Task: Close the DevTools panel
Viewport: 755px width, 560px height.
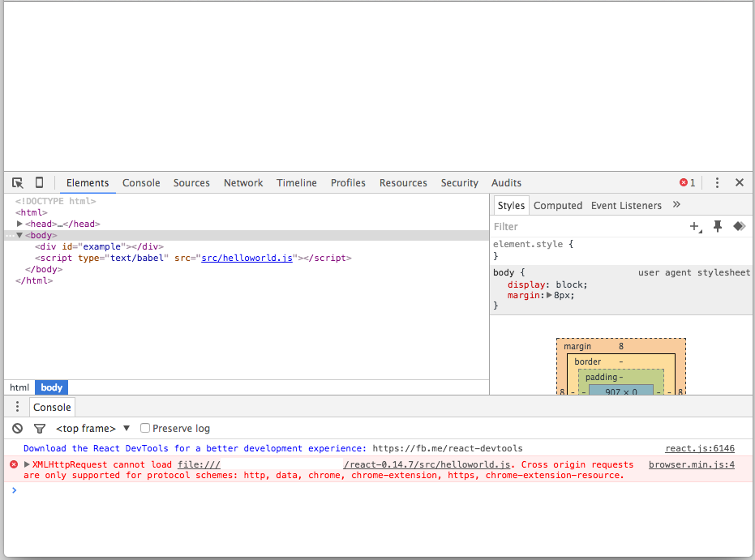Action: coord(740,182)
